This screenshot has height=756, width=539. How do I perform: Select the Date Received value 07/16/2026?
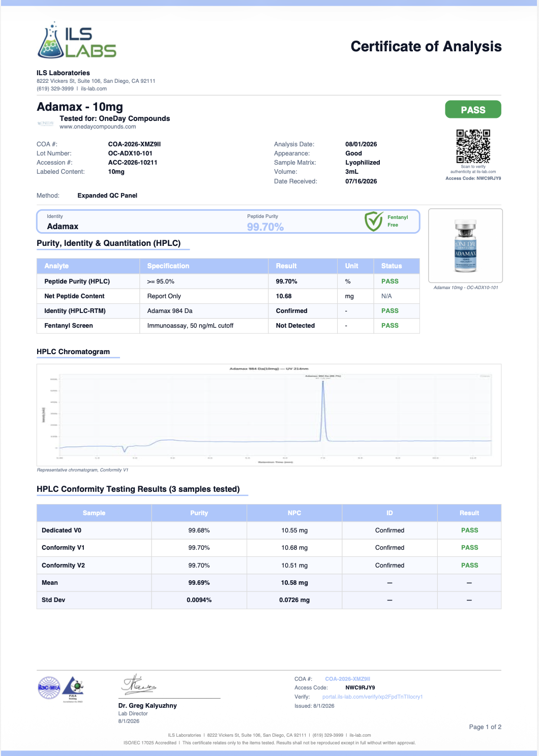[361, 181]
